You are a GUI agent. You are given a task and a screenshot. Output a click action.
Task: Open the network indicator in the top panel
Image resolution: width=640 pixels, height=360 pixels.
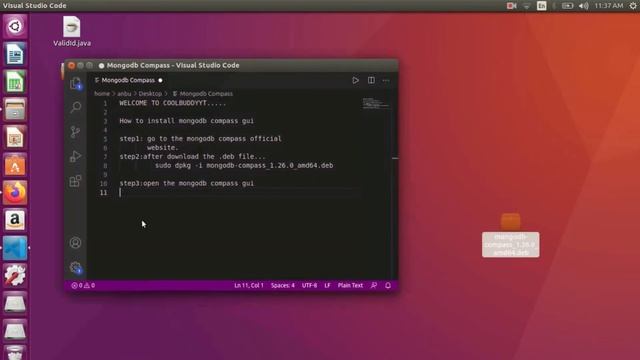click(527, 6)
